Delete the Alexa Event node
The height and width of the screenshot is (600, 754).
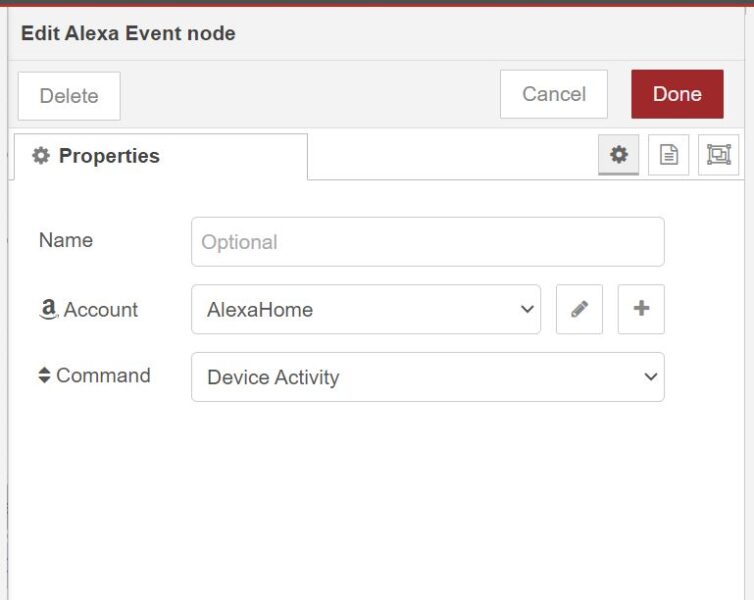(69, 96)
